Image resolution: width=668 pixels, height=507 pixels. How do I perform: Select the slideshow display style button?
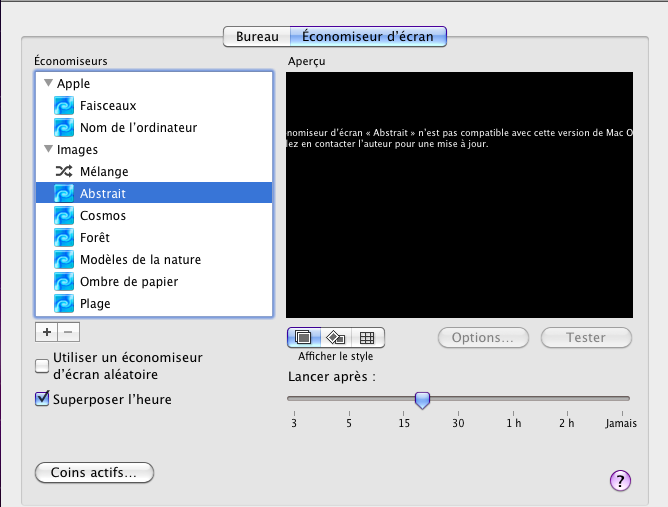304,337
